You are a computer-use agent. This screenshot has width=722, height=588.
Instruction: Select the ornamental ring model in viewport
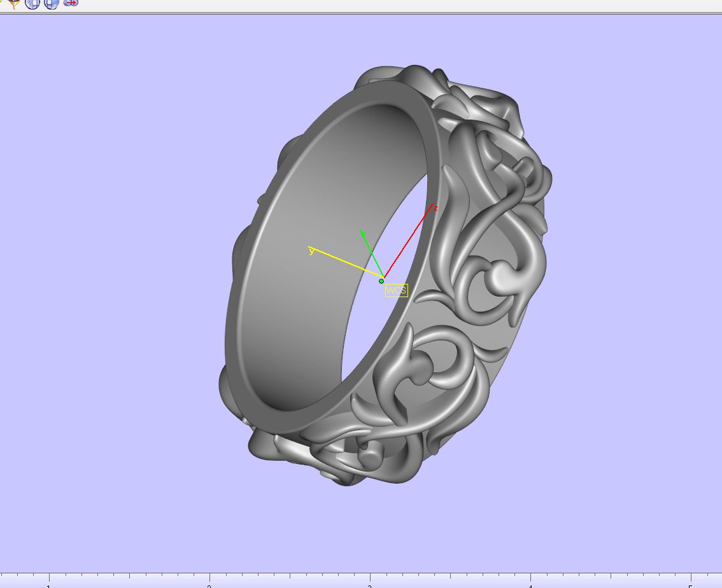pyautogui.click(x=385, y=275)
